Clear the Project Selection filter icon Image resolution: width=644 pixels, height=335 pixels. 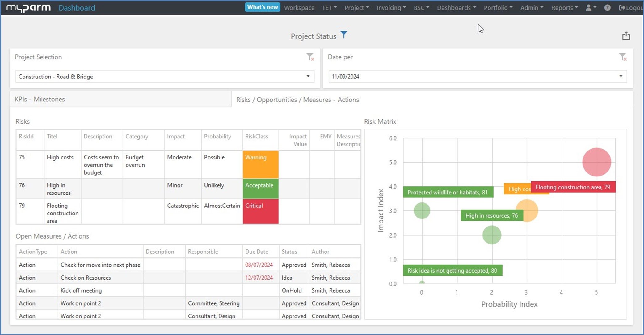310,57
